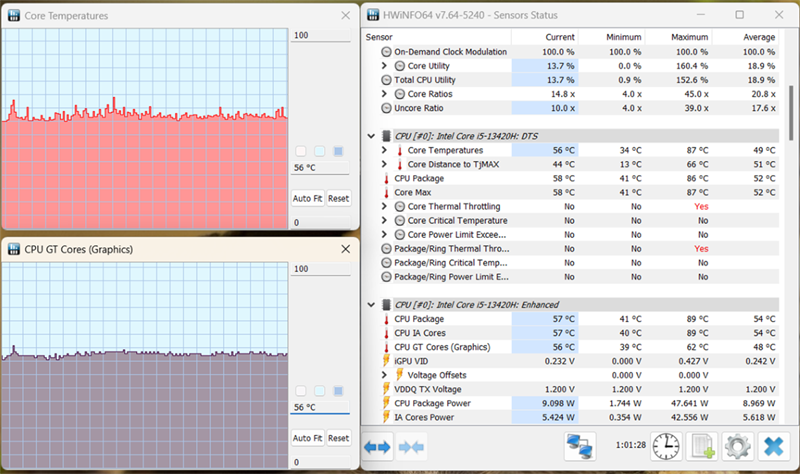Screen dimensions: 800x474
Task: Click Auto Fit in CPU GT Cores window
Action: click(x=308, y=438)
